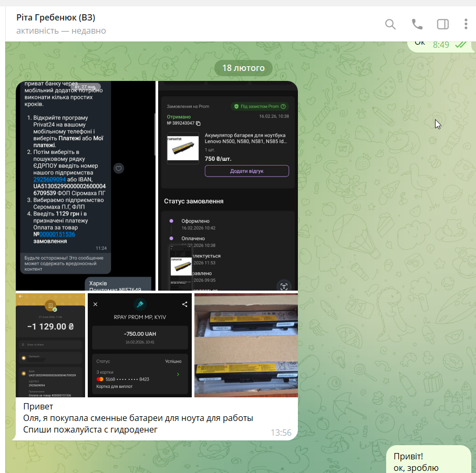Open the three-dot more options menu
The height and width of the screenshot is (473, 476).
[x=465, y=24]
